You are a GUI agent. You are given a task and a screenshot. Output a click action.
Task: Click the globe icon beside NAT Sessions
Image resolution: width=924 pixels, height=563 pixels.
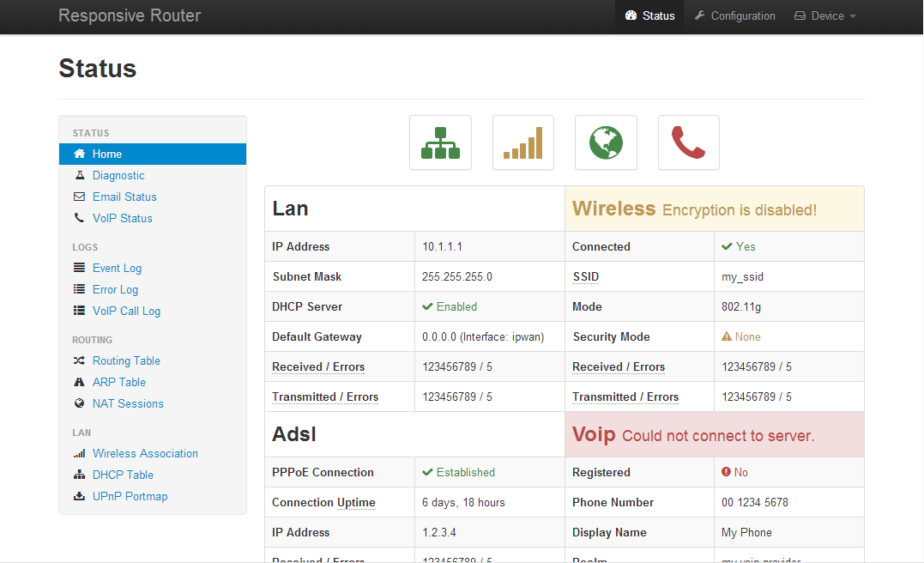point(80,403)
